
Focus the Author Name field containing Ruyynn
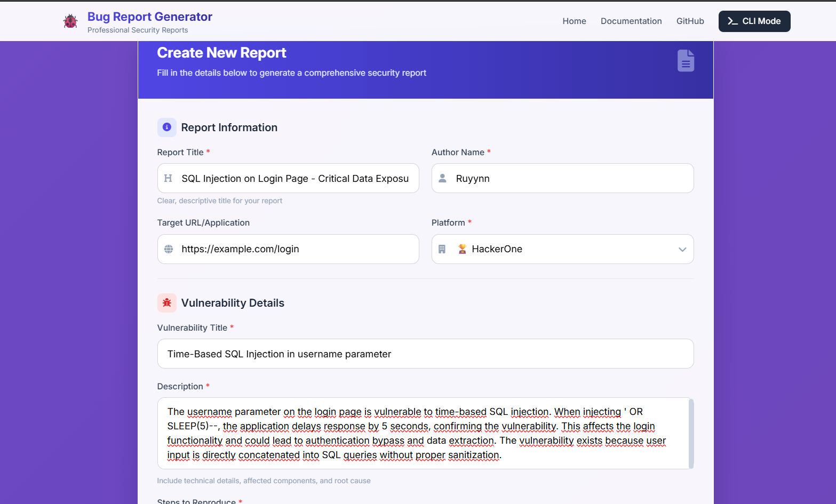click(x=562, y=178)
